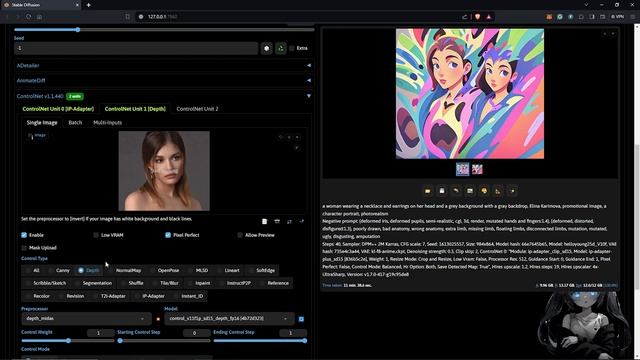The height and width of the screenshot is (360, 640).
Task: Click the third icon in gallery toolbar
Action: pos(456,191)
